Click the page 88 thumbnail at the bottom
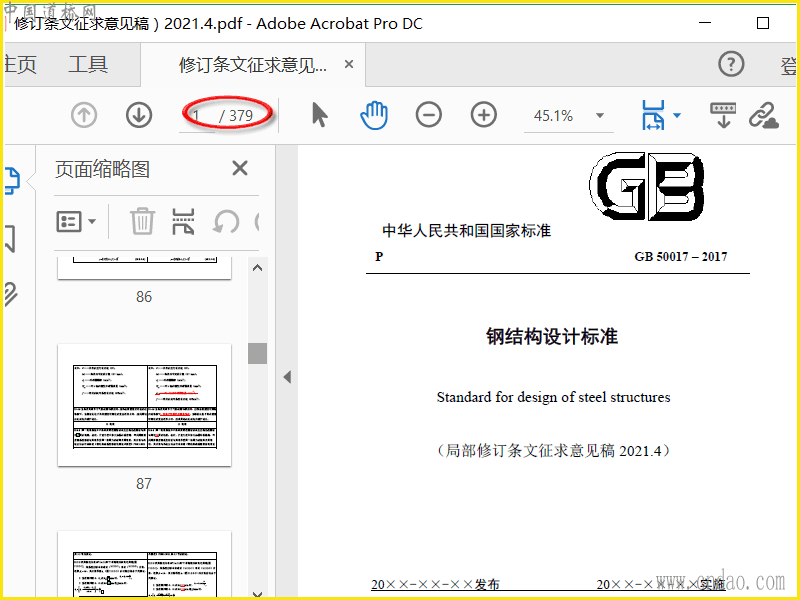Image resolution: width=800 pixels, height=600 pixels. 144,564
